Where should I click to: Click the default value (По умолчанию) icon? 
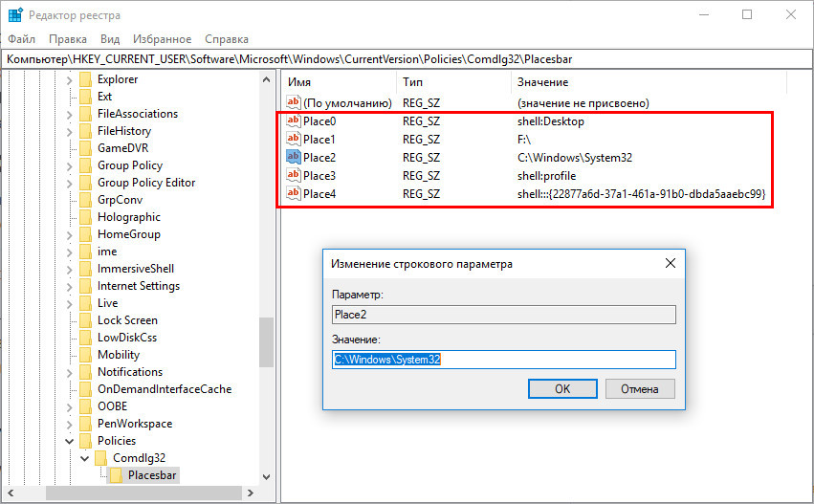(x=294, y=102)
